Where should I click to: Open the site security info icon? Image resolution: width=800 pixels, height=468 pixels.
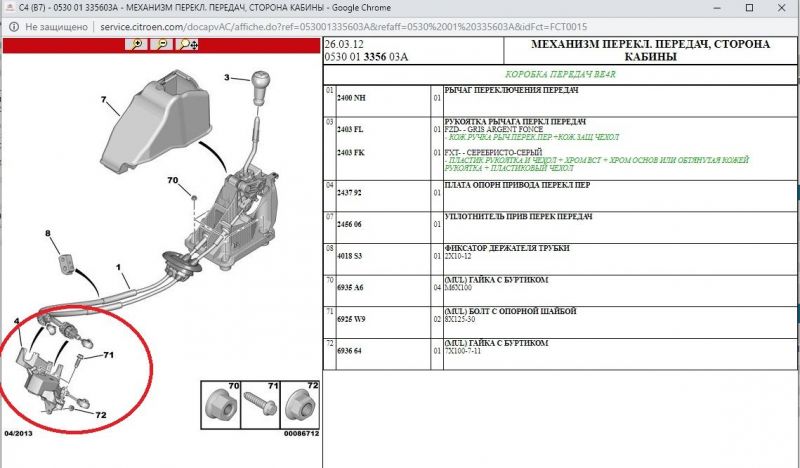12,28
